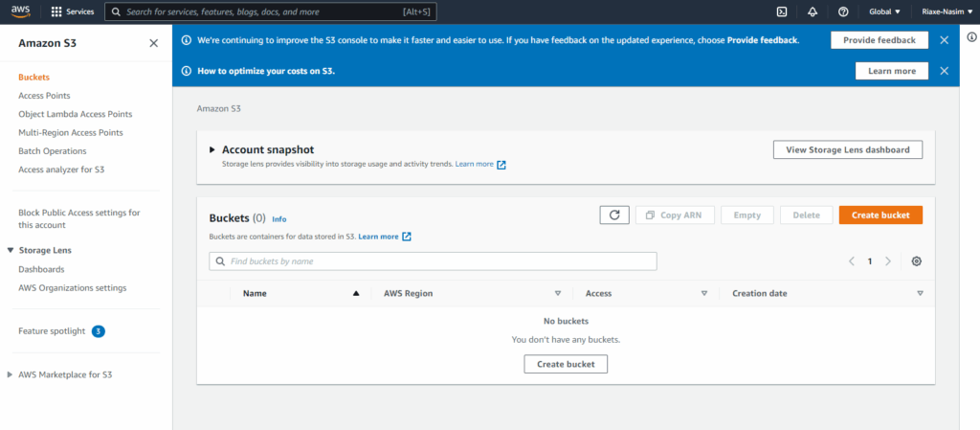Dismiss the optimize costs banner
This screenshot has width=980, height=430.
click(944, 71)
